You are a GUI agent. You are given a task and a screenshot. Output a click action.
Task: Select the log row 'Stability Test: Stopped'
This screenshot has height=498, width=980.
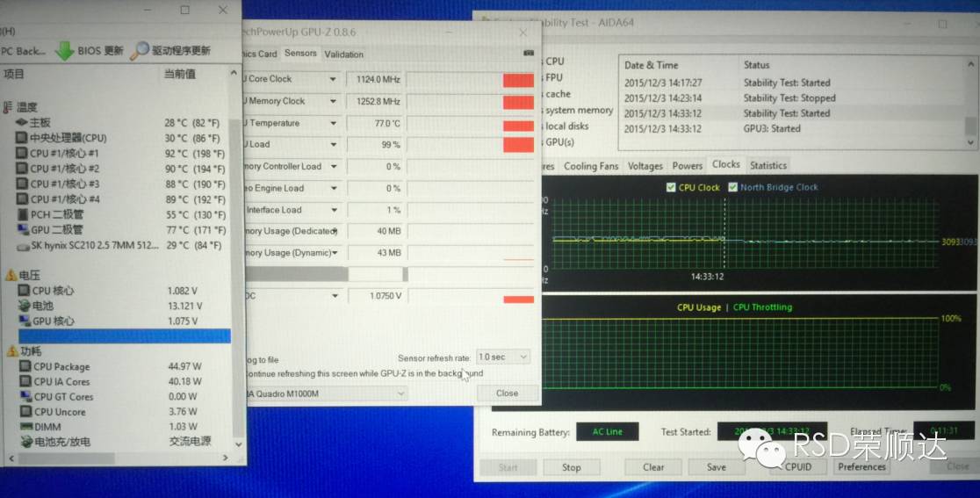(x=791, y=98)
